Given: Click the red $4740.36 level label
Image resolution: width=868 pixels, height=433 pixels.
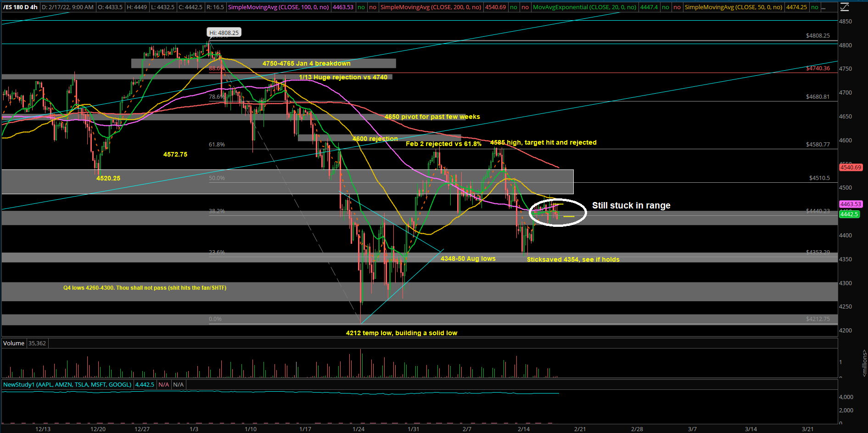Looking at the screenshot, I should pyautogui.click(x=818, y=68).
